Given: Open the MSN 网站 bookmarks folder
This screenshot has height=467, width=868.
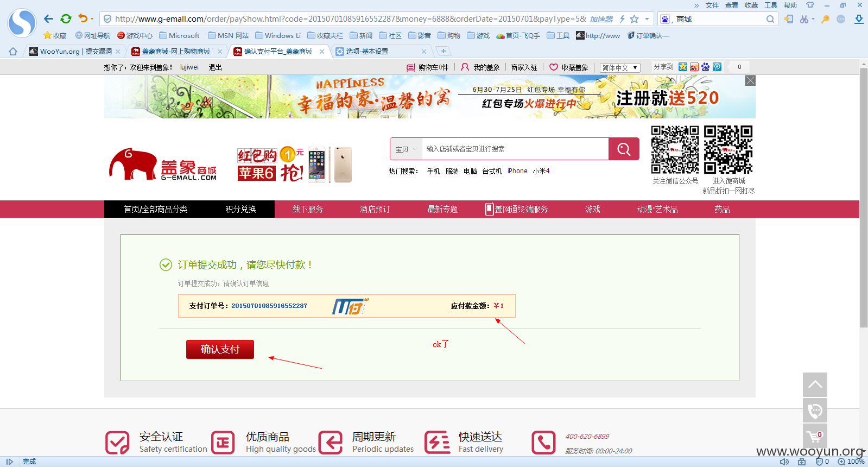Looking at the screenshot, I should (x=229, y=36).
